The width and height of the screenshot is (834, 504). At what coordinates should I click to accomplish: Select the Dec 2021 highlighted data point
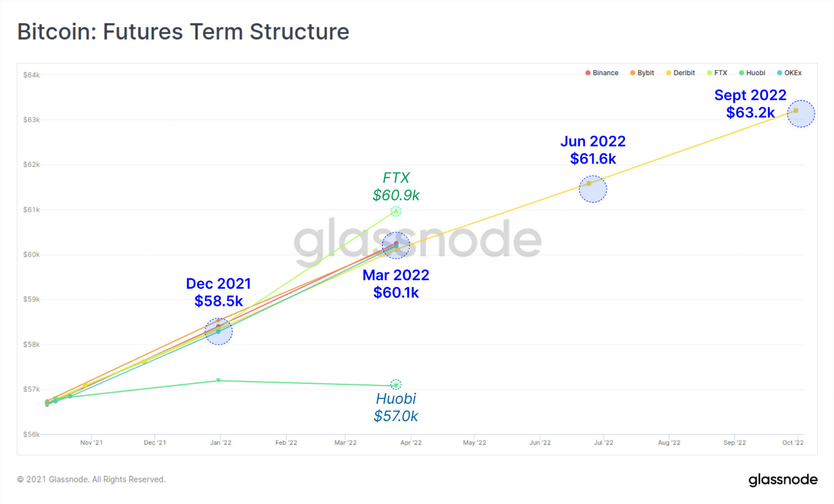tap(219, 331)
